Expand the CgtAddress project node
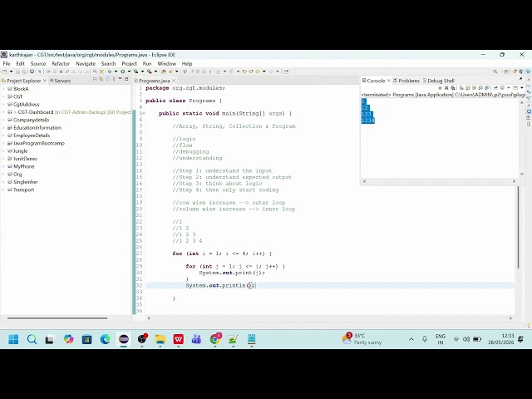The width and height of the screenshot is (532, 399). pyautogui.click(x=3, y=105)
